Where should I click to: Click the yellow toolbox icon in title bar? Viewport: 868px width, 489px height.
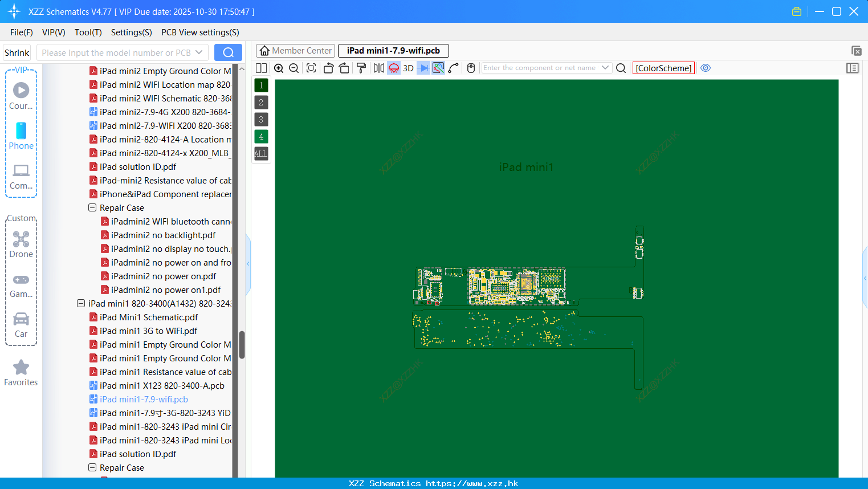click(797, 11)
